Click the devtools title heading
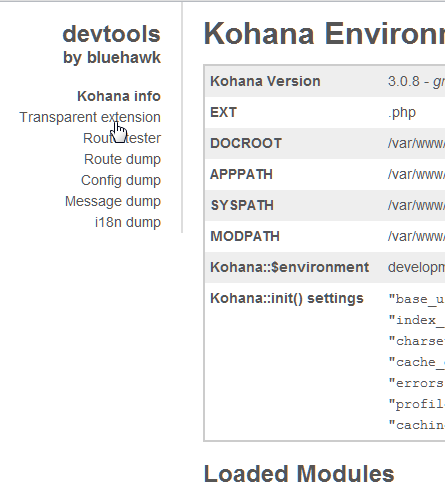The image size is (445, 487). pyautogui.click(x=112, y=34)
